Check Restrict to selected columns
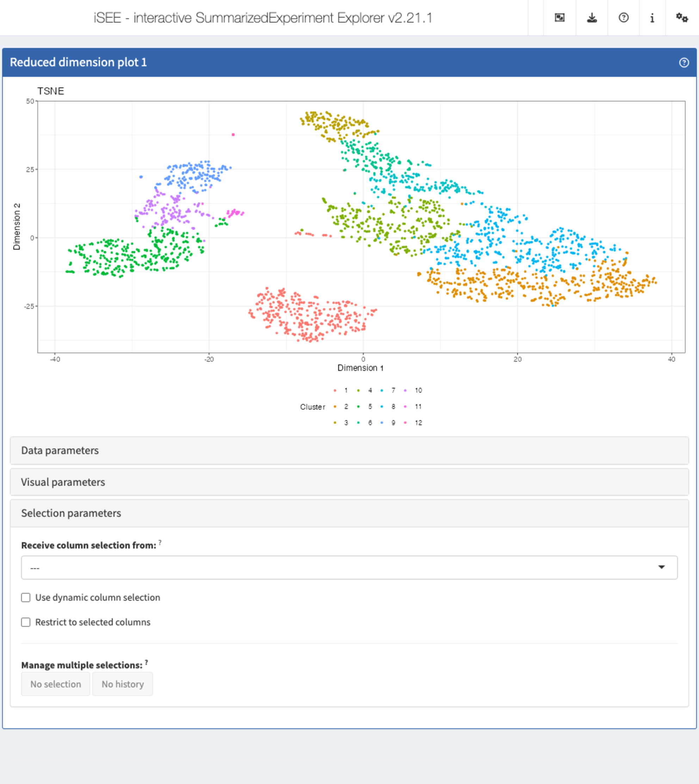 [26, 622]
